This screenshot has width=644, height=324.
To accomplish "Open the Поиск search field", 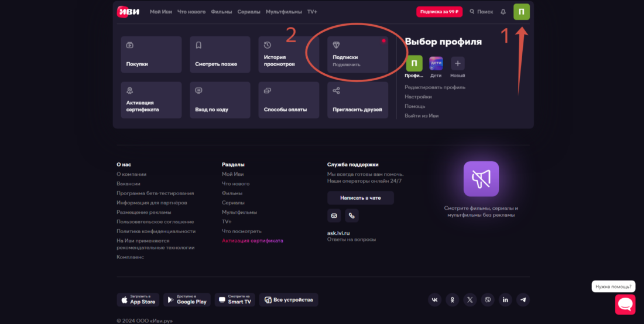I will click(x=481, y=12).
